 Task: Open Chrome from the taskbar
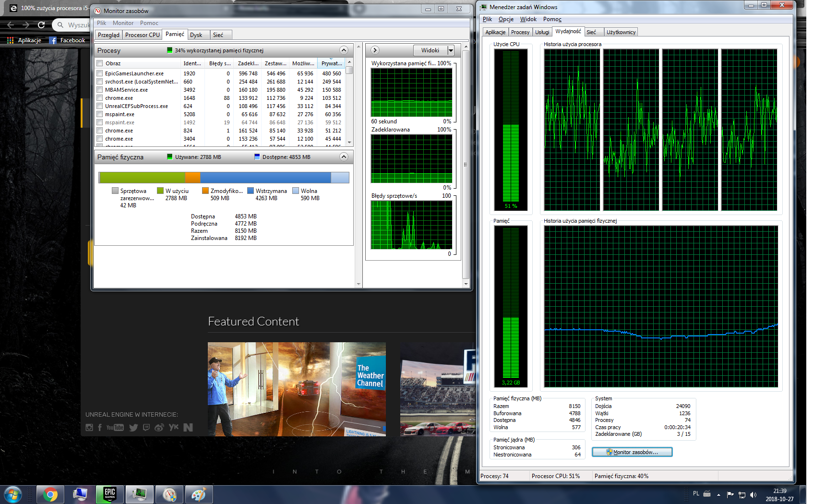coord(50,494)
